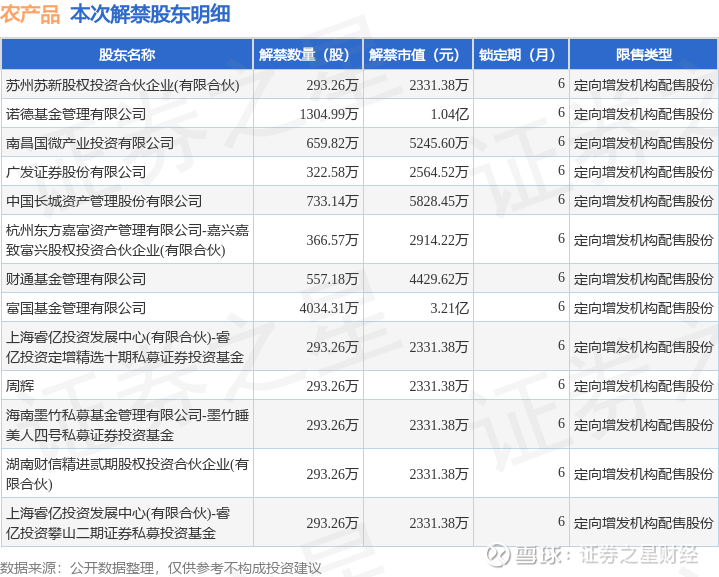Click 定向增发机构配售股份 in 中国长城资产 row
The width and height of the screenshot is (719, 577).
(x=644, y=201)
